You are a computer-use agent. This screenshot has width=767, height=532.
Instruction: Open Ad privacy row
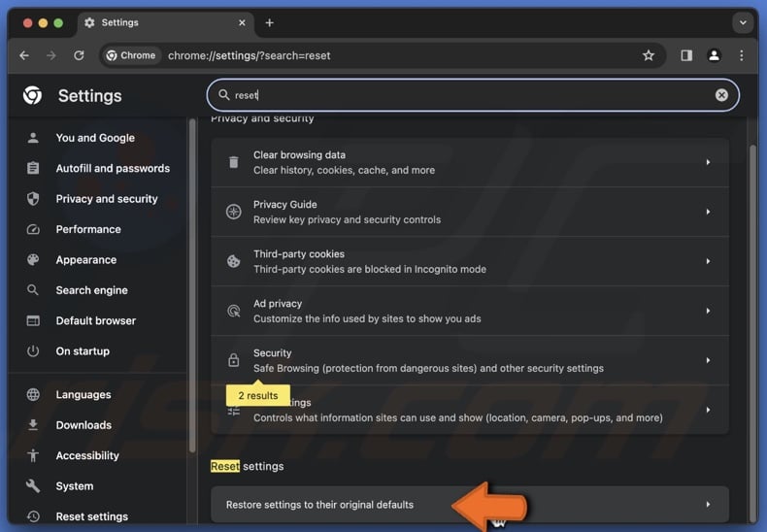[x=470, y=311]
